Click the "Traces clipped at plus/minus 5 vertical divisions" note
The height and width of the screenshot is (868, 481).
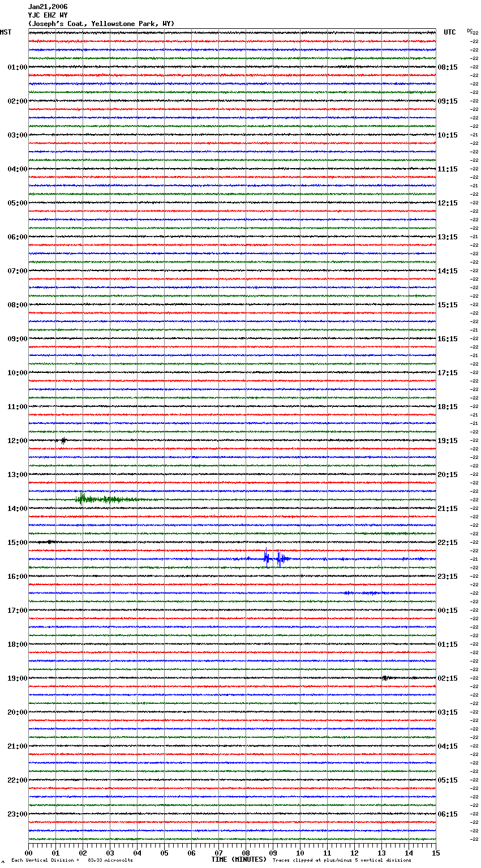tap(342, 860)
